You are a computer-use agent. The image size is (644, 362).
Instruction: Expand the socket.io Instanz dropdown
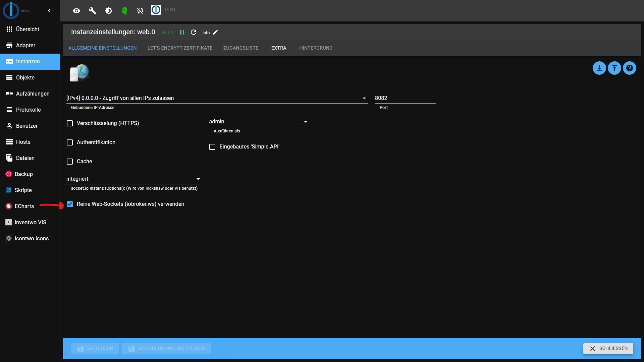198,179
